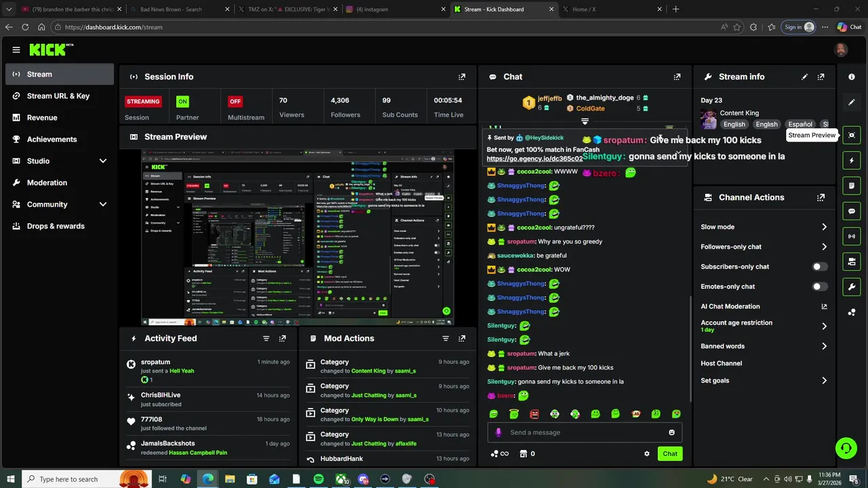Open the hamburger menu beside Kick logo
The width and height of the screenshot is (868, 488).
pos(16,49)
